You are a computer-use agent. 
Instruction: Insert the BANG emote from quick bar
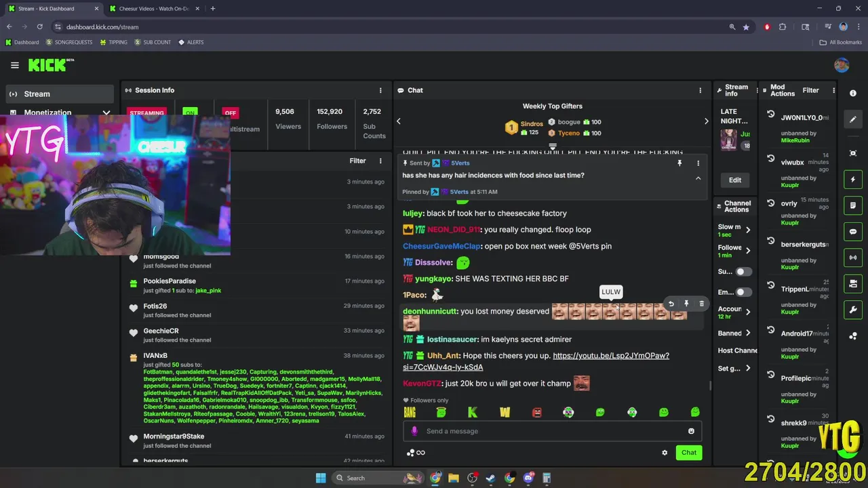pyautogui.click(x=410, y=412)
